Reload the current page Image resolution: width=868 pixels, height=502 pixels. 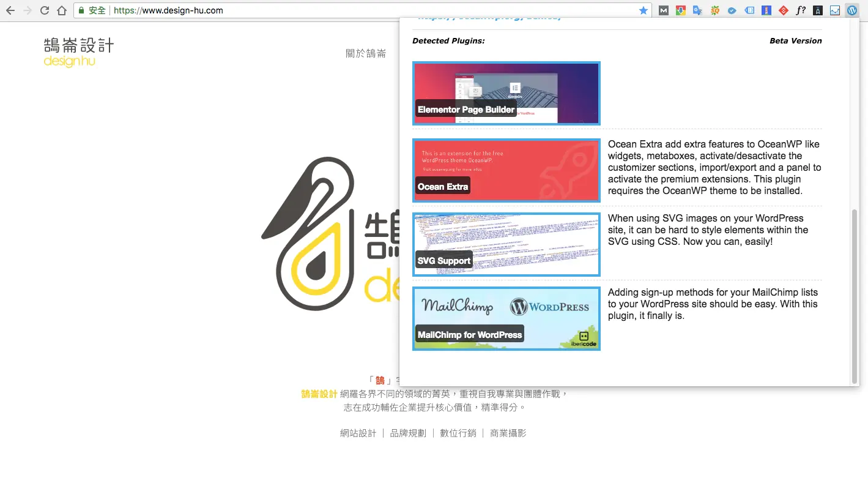[45, 10]
